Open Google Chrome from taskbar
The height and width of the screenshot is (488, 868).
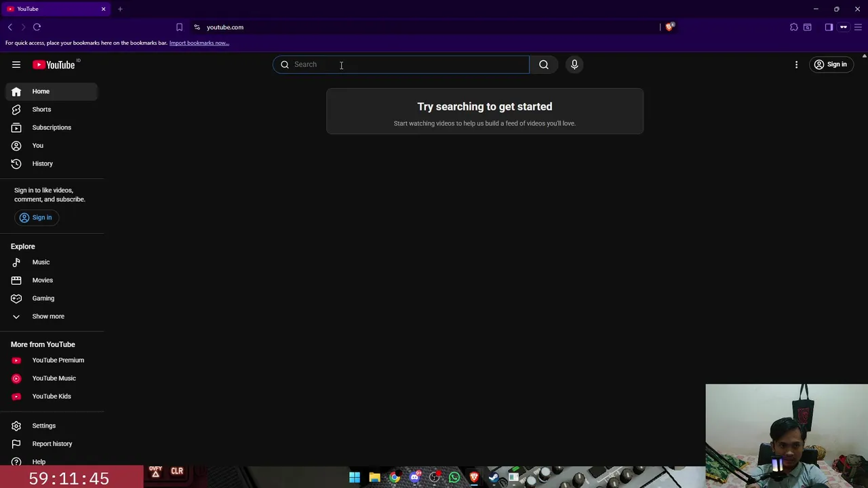395,477
